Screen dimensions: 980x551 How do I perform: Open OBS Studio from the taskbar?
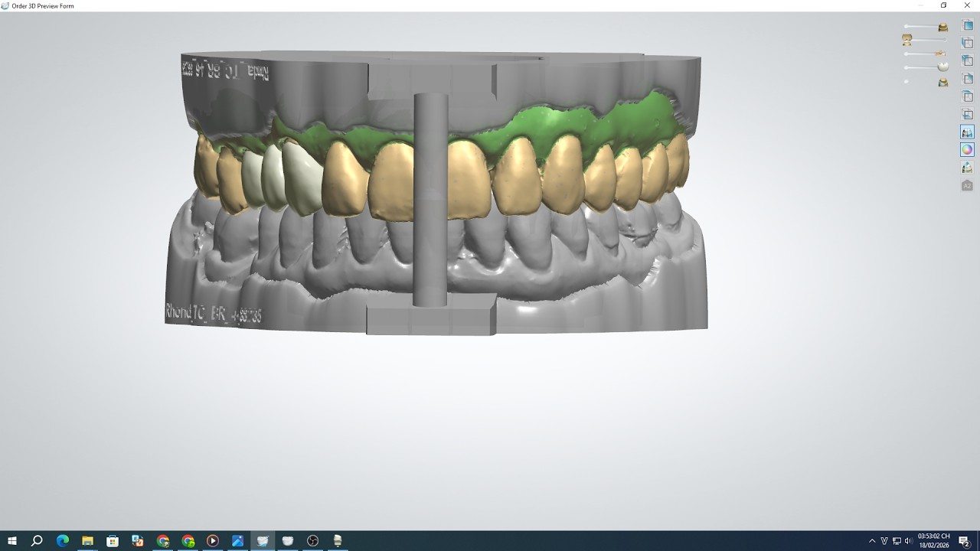coord(312,541)
